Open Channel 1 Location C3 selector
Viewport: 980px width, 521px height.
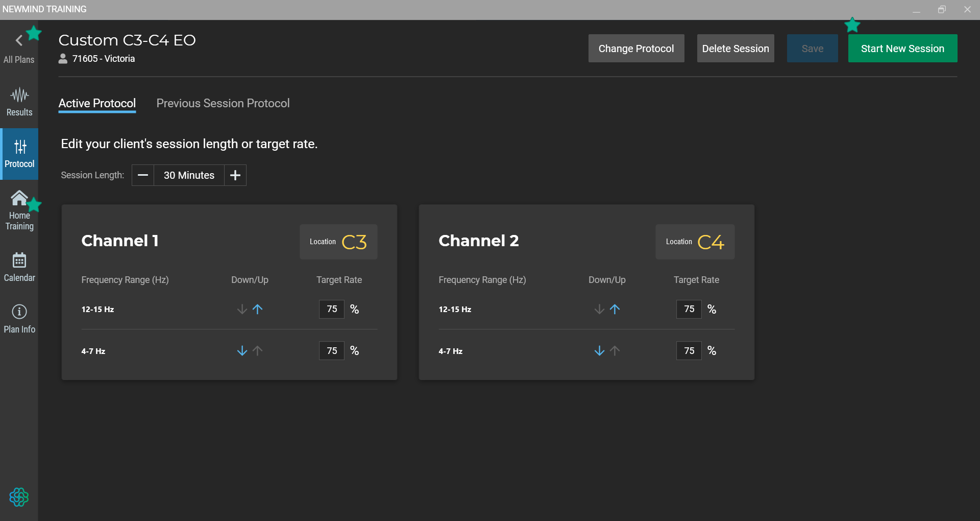point(338,242)
